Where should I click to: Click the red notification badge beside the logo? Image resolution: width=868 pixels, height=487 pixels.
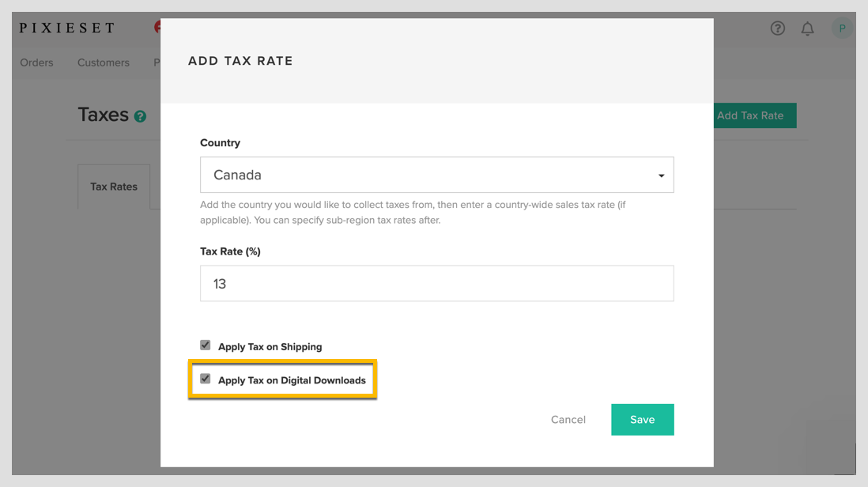point(158,25)
